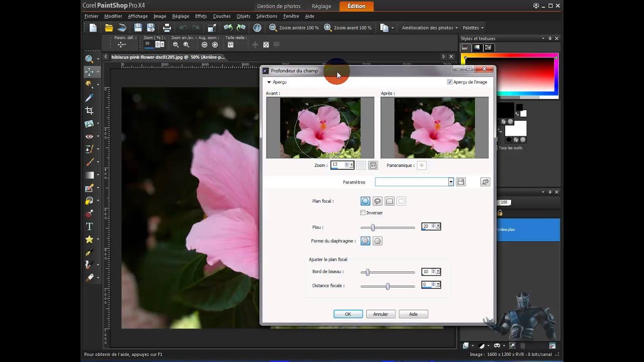The image size is (644, 362).
Task: Click Zoom avant 100 %
Action: 348,28
